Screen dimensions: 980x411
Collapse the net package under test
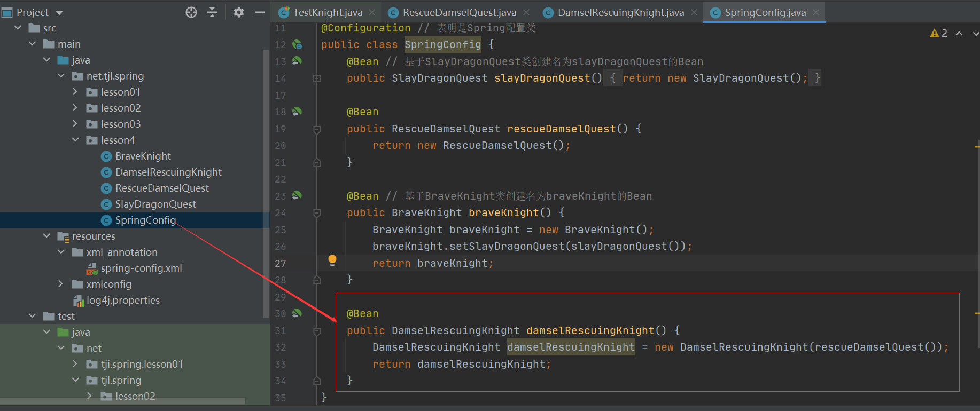[61, 348]
